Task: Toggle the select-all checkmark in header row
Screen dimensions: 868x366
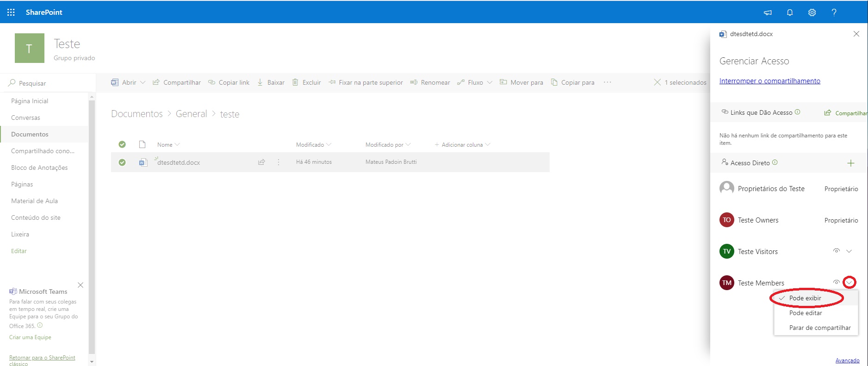Action: point(122,144)
